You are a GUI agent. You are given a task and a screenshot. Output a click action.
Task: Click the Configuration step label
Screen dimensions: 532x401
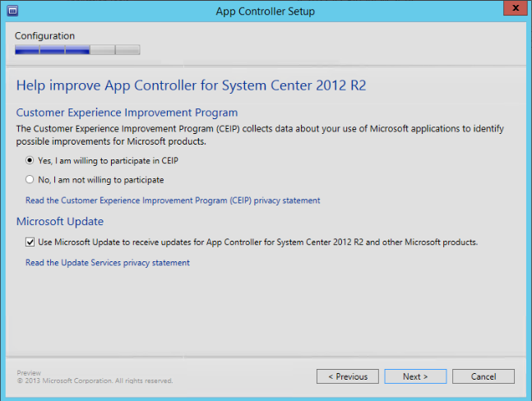[x=44, y=36]
